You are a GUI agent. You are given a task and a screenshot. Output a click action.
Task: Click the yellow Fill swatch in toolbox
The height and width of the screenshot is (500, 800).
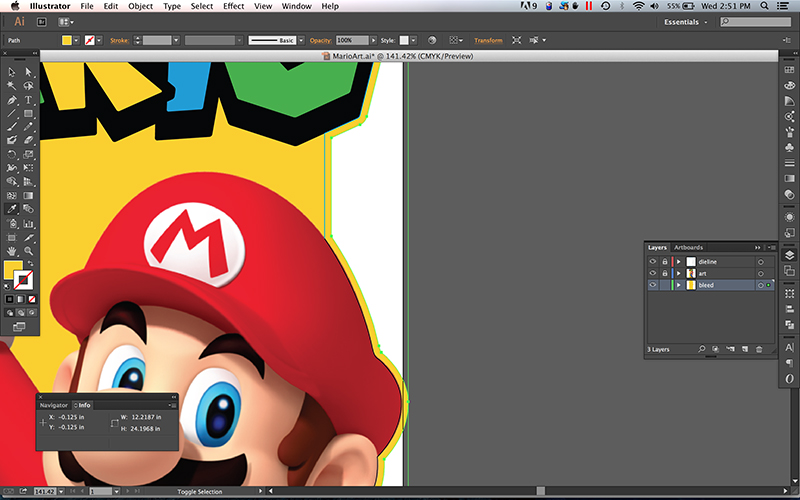tap(11, 268)
